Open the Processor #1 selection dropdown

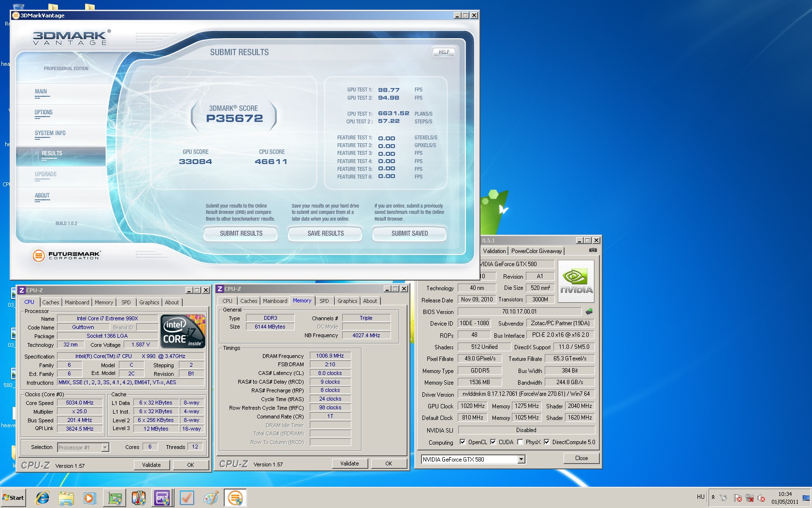(105, 448)
